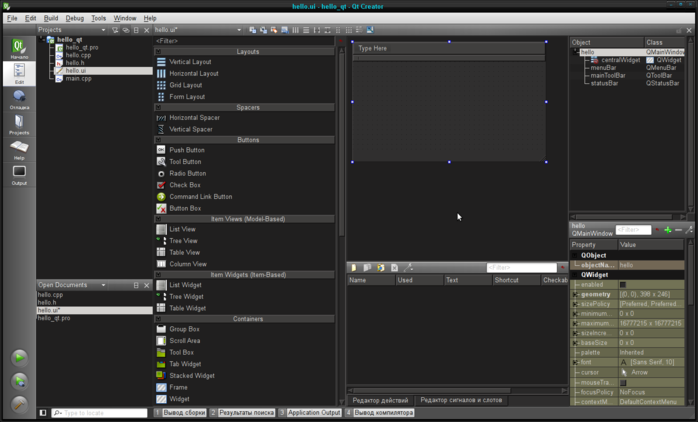The width and height of the screenshot is (698, 422).
Task: Toggle sidebar visibility icon at bottom left
Action: coord(43,413)
